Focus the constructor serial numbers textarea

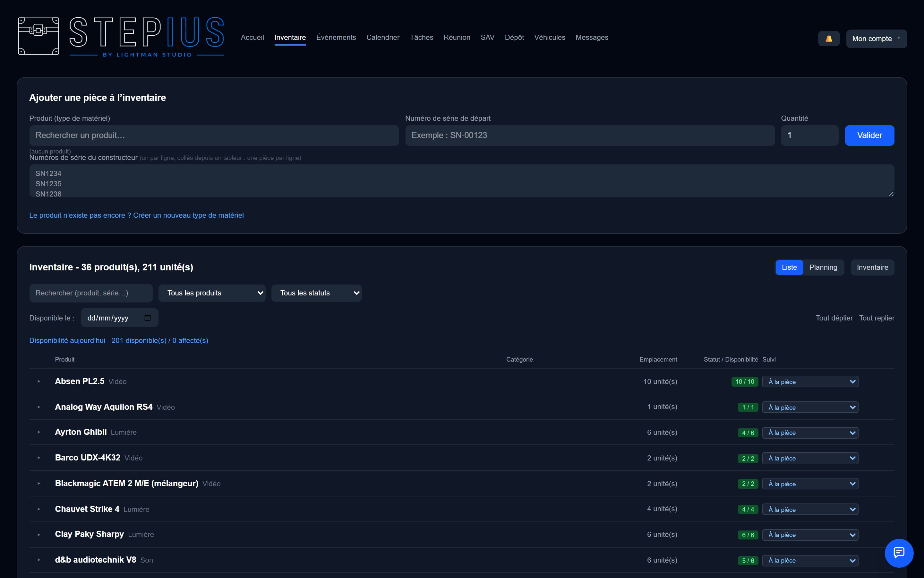462,181
